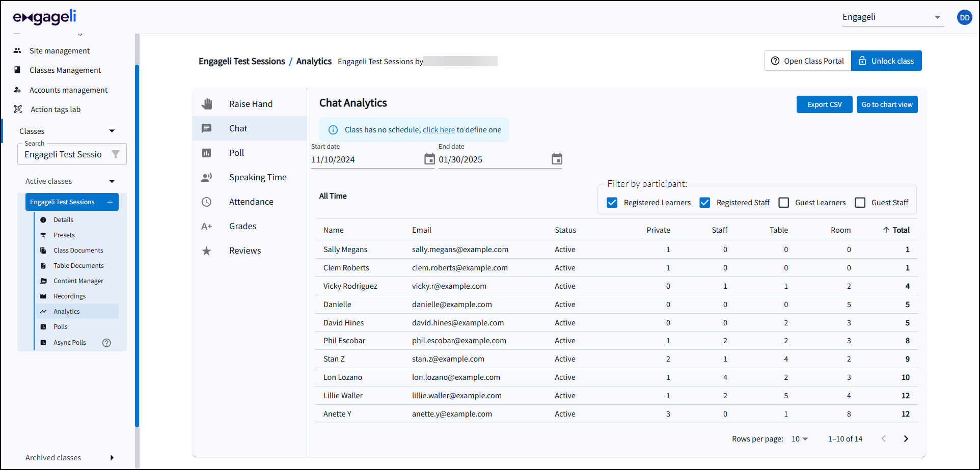Click the Speaking Time voice icon
Viewport: 980px width, 470px height.
click(206, 177)
